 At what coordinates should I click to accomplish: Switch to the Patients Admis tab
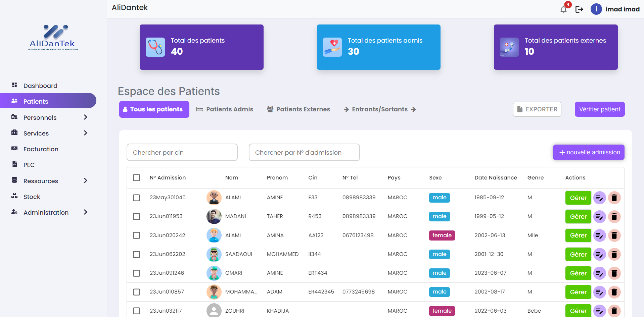coord(225,109)
